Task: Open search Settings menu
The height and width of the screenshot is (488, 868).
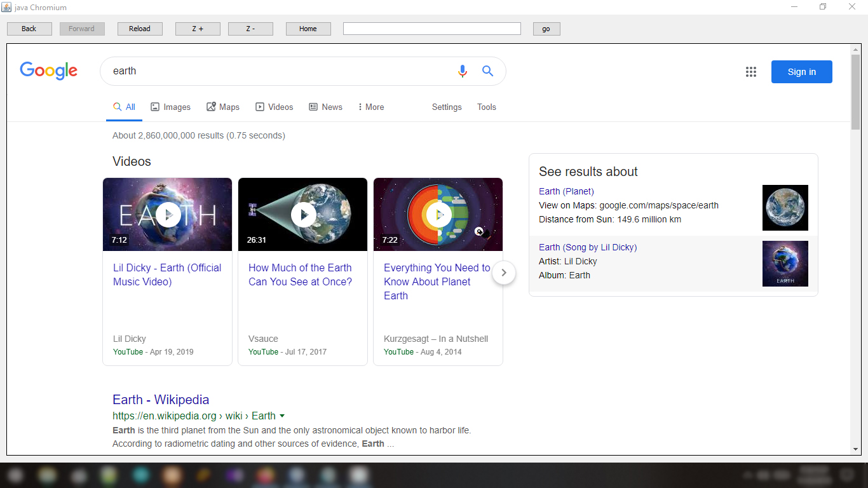Action: click(447, 107)
